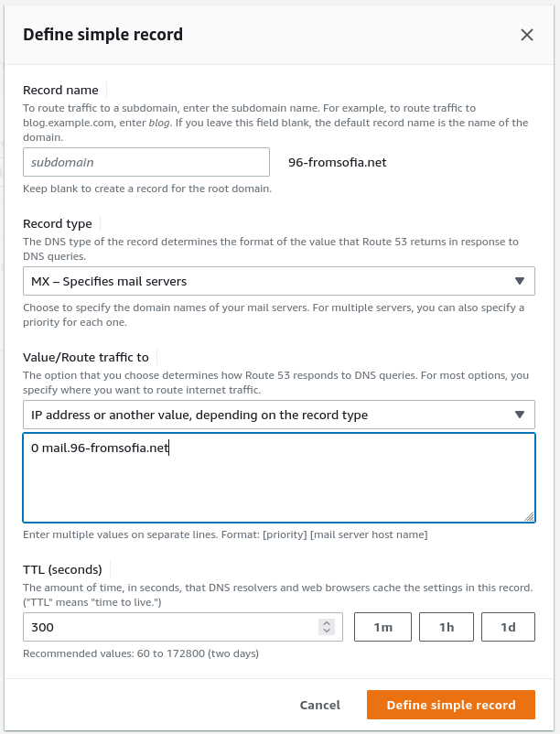Image resolution: width=560 pixels, height=734 pixels.
Task: Click the orange Define simple record button
Action: click(451, 705)
